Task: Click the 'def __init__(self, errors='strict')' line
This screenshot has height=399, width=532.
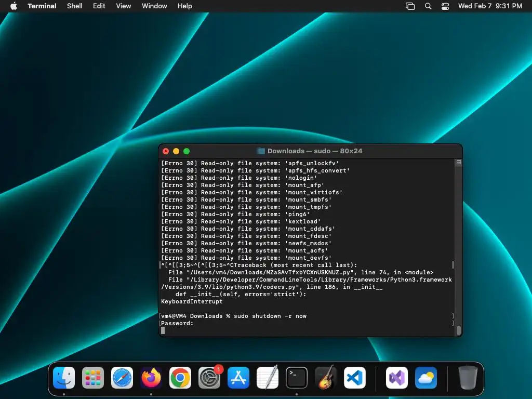Action: (x=241, y=294)
